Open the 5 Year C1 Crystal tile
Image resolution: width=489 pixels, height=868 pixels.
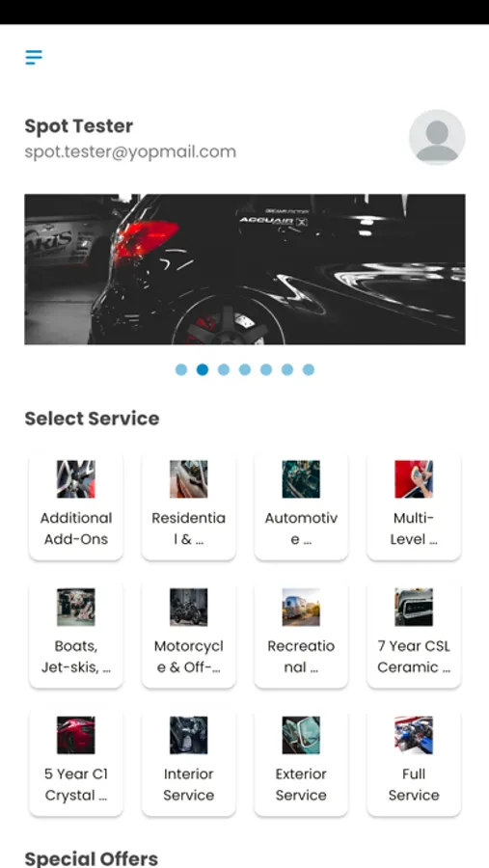(x=76, y=762)
